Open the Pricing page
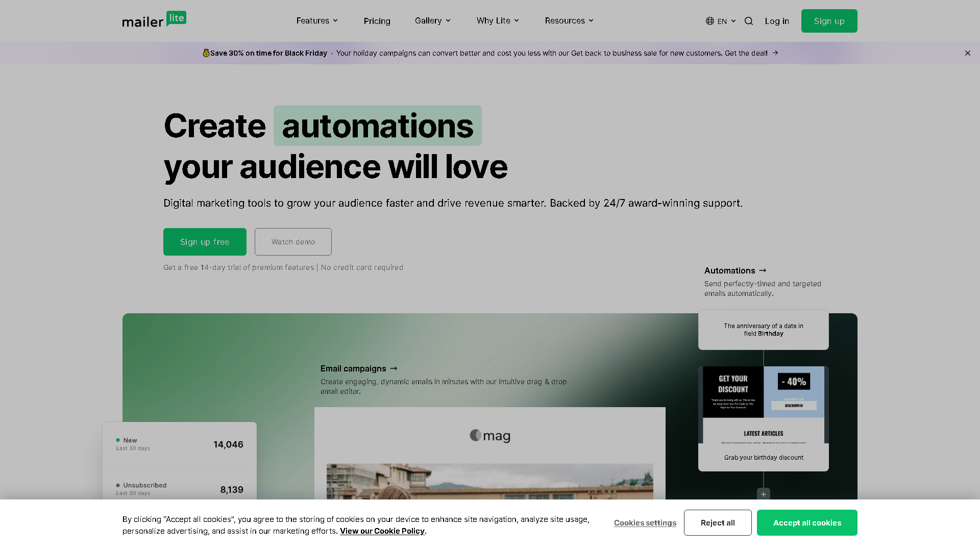Screen dimensions: 980x551 (x=377, y=21)
